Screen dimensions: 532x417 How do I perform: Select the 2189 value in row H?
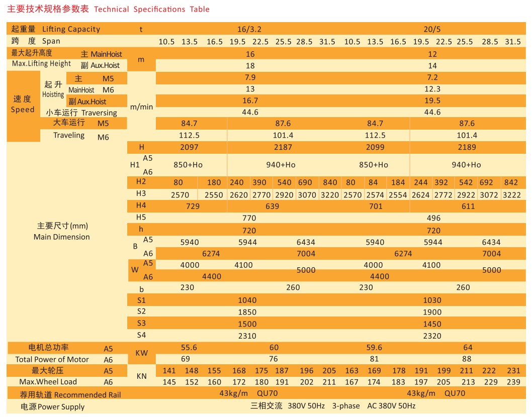(467, 147)
